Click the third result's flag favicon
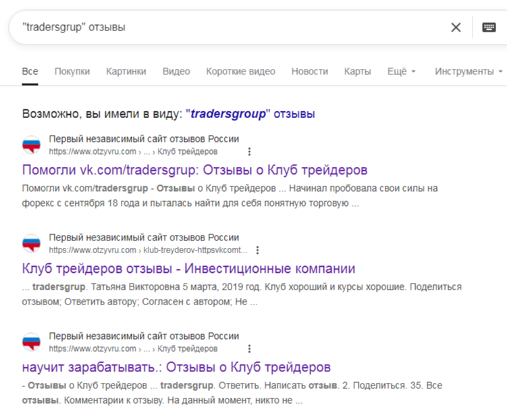 (x=32, y=343)
